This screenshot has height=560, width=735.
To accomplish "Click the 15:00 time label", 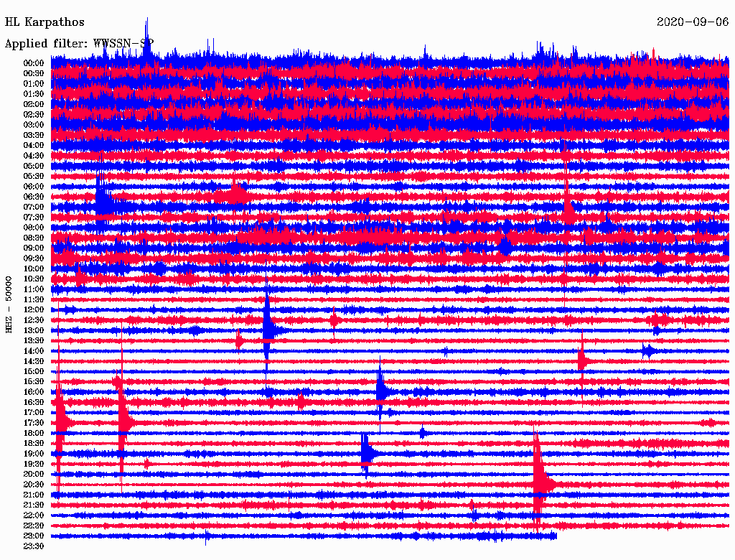I will pyautogui.click(x=34, y=371).
